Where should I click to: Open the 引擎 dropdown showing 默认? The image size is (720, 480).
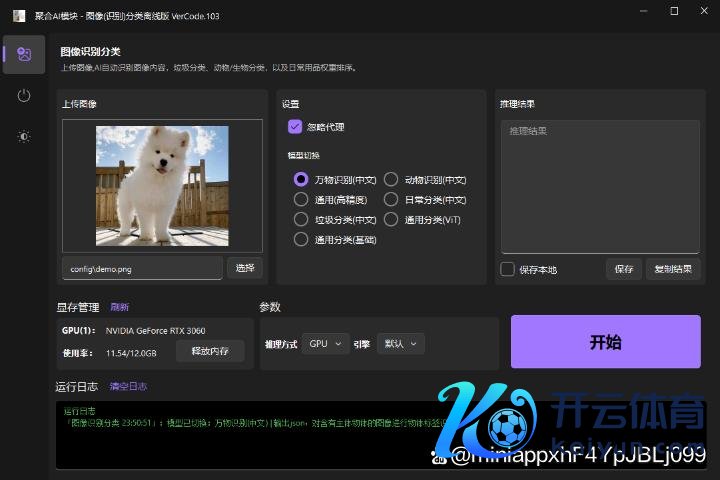tap(401, 344)
